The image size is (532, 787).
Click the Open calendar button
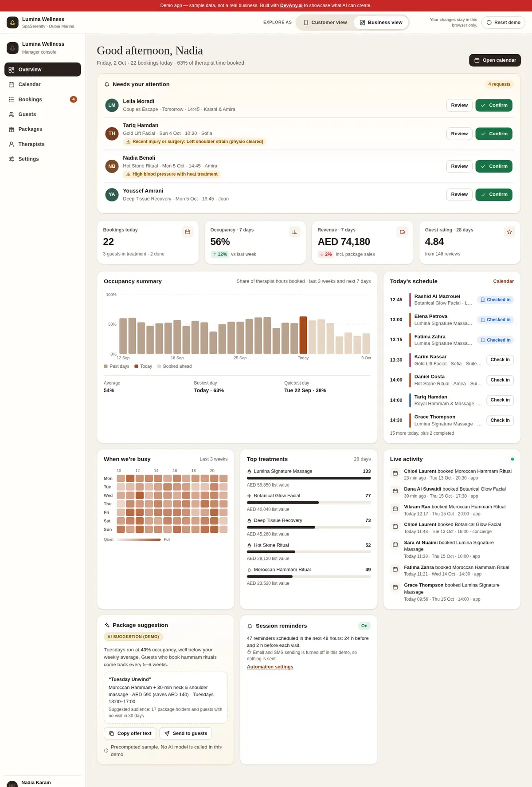tap(495, 60)
